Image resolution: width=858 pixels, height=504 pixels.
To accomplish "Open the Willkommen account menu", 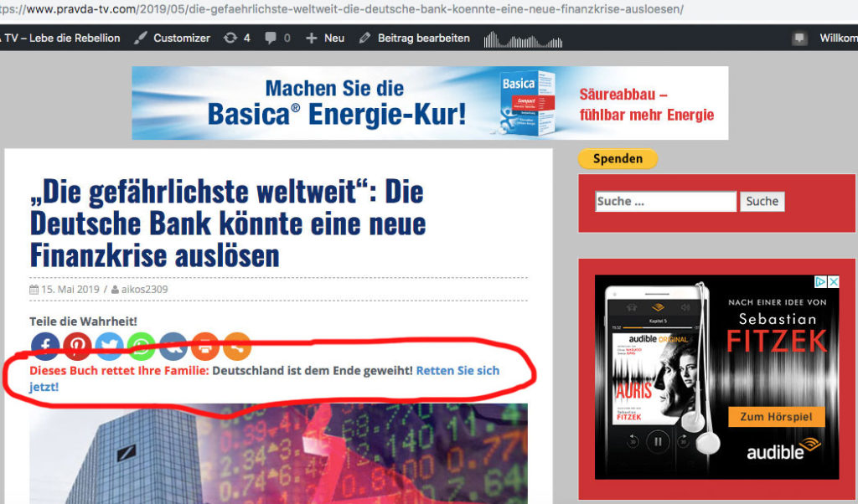I will click(x=838, y=38).
